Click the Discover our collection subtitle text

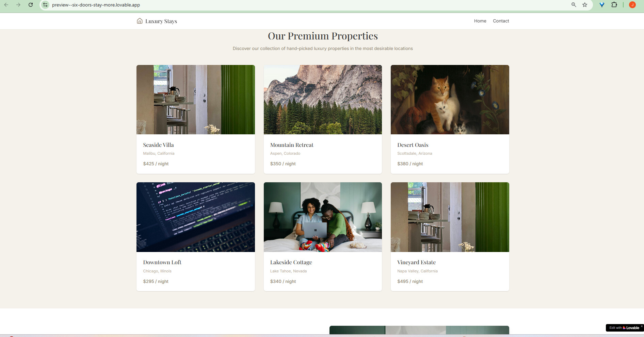click(323, 49)
